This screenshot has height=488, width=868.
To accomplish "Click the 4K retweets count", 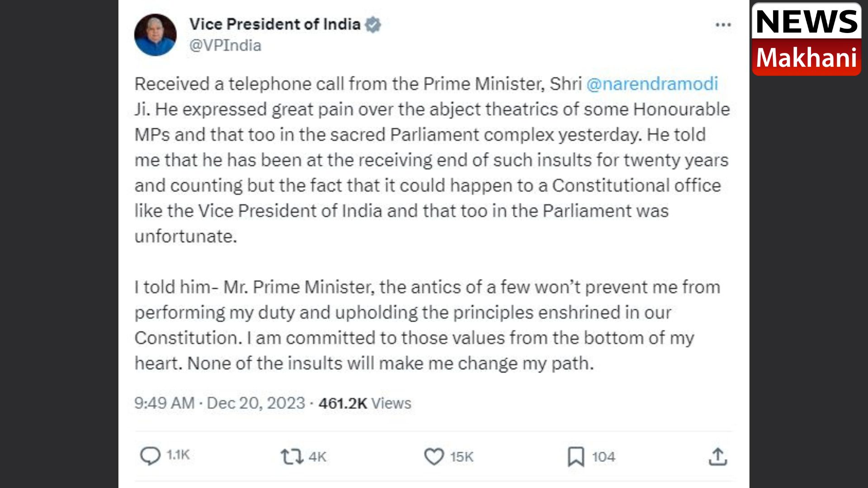I will [x=317, y=457].
